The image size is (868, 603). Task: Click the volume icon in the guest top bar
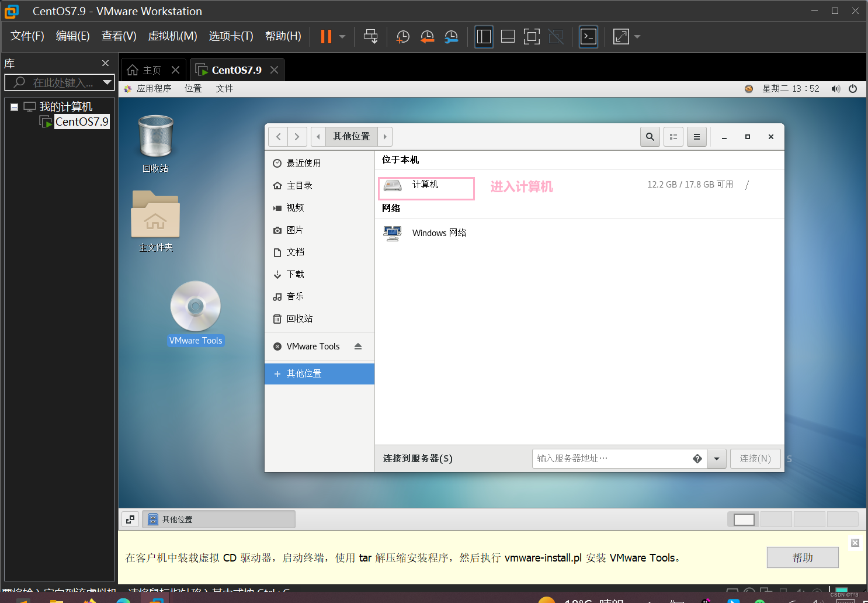coord(836,88)
